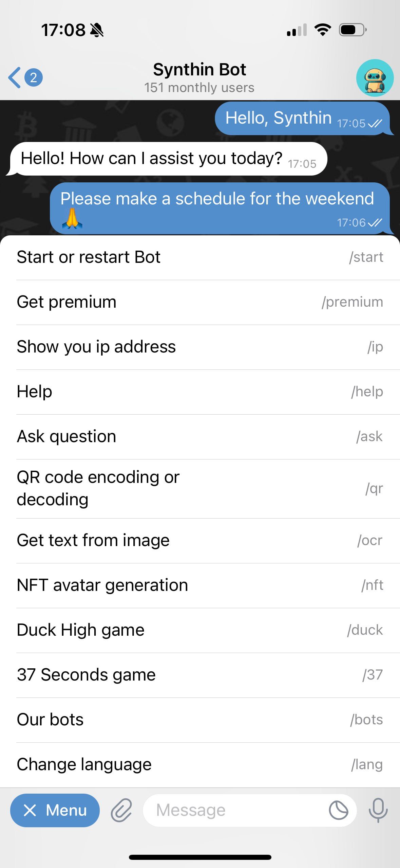Choose QR code encoding or decoding
The height and width of the screenshot is (868, 400).
coord(200,489)
